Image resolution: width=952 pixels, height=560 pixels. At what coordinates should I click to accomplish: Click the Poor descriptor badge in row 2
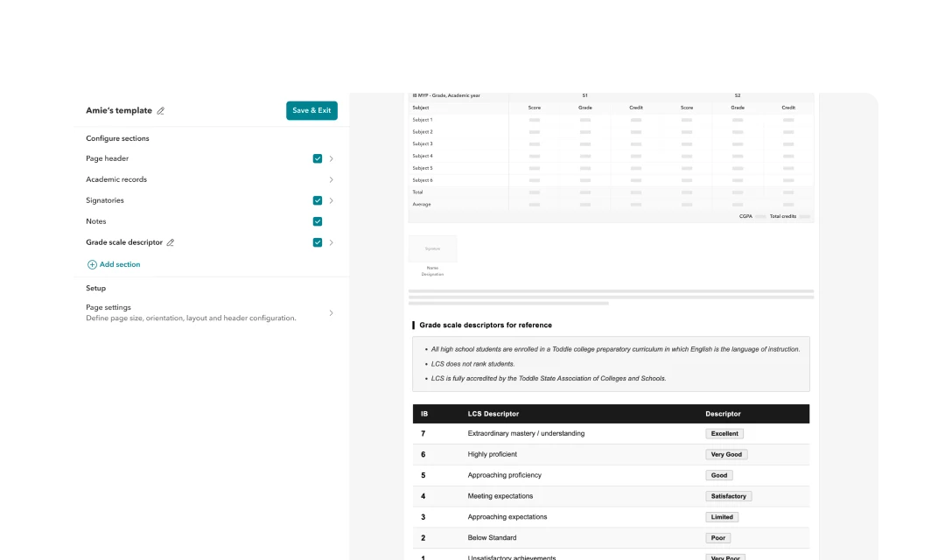coord(718,538)
